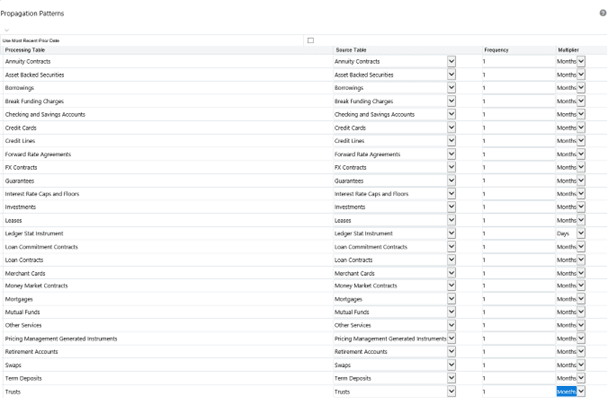This screenshot has height=405, width=608.
Task: Open the help icon in Propagation Patterns
Action: 603,13
